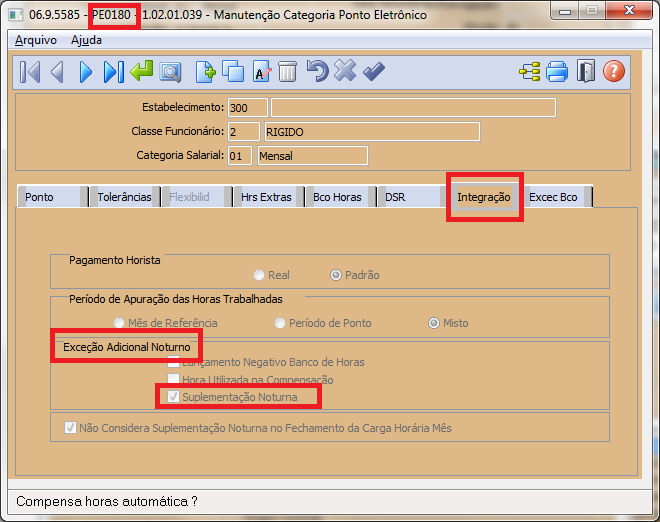Select Período de Ponto radio option
The height and width of the screenshot is (522, 660).
tap(279, 323)
